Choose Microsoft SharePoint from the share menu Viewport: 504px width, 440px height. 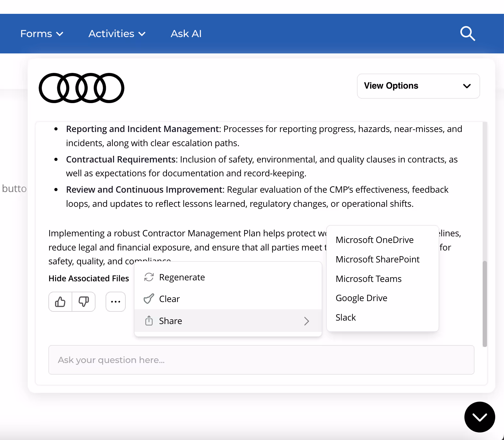tap(378, 259)
